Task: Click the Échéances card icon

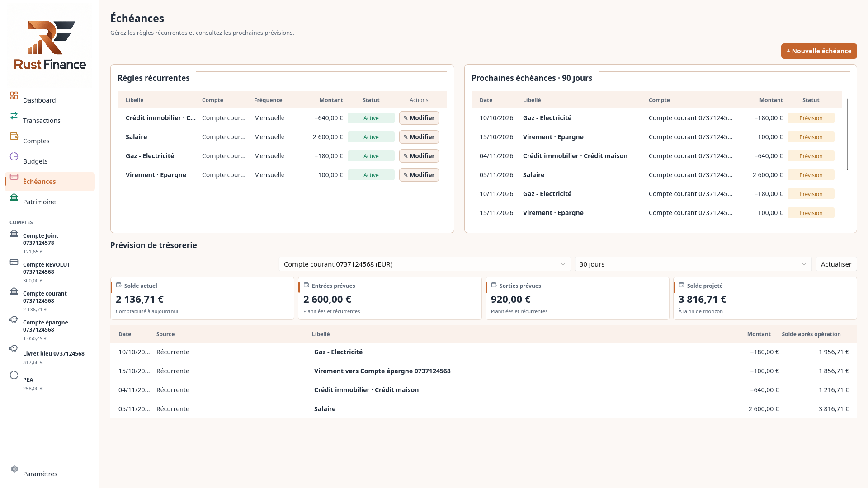Action: click(x=14, y=177)
